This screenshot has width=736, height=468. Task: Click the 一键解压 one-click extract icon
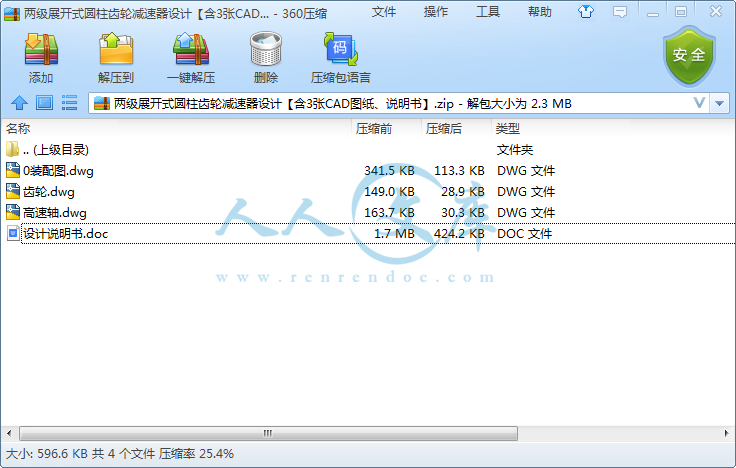(x=191, y=49)
